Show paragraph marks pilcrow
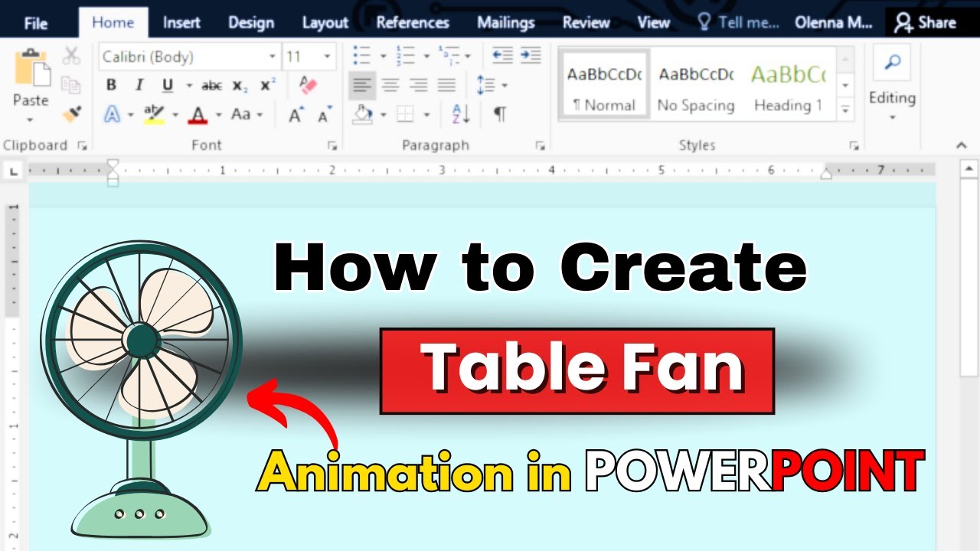 [x=500, y=115]
